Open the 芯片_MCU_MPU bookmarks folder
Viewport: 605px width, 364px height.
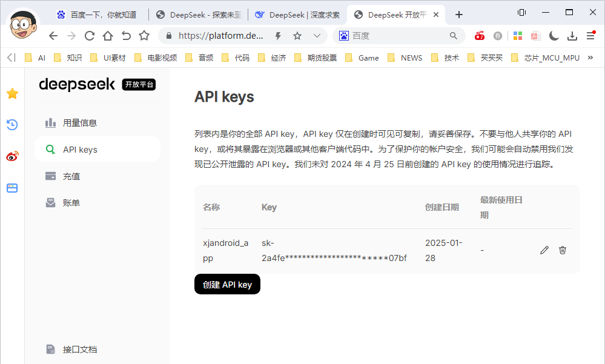tap(546, 58)
